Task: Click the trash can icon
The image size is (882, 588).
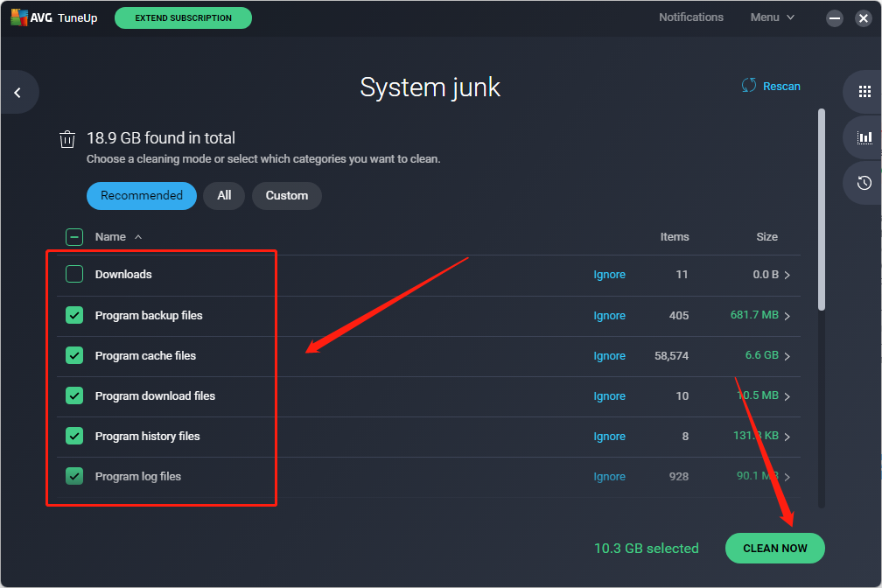Action: pos(67,139)
